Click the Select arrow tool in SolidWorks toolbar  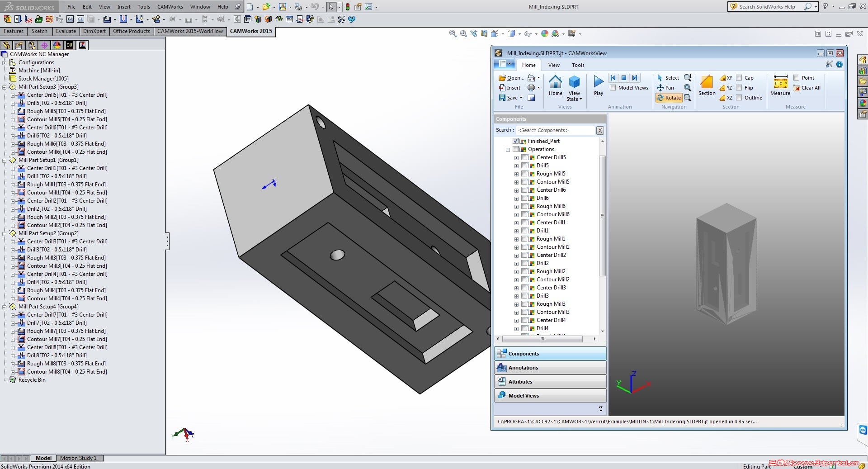(x=331, y=7)
